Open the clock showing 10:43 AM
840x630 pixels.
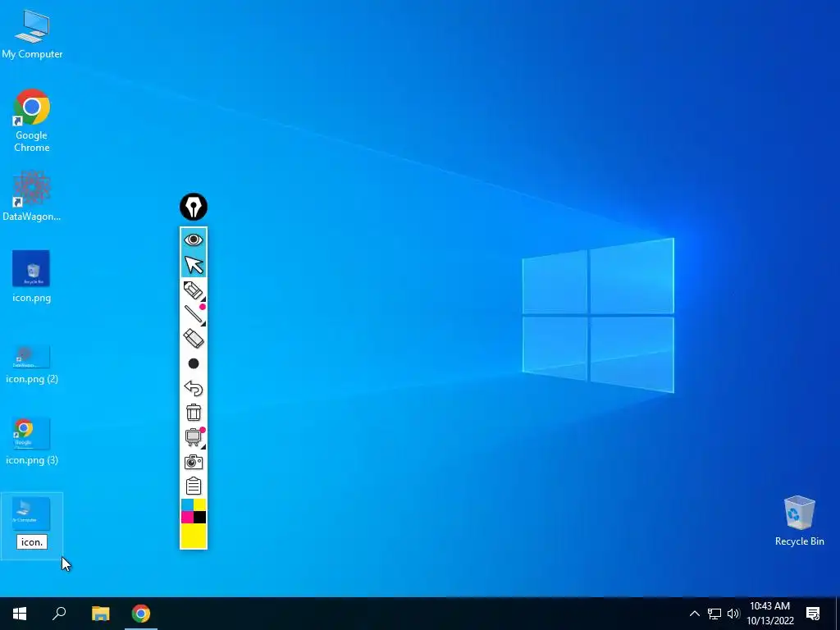click(x=770, y=614)
